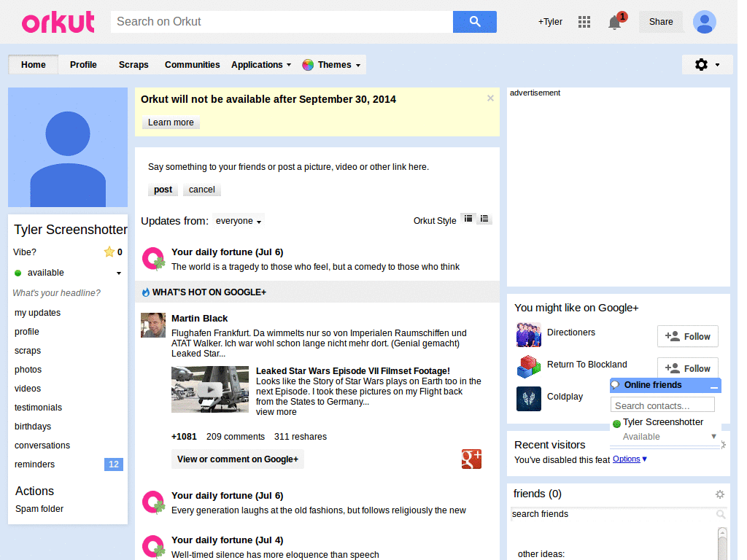This screenshot has width=747, height=560.
Task: Click Martin Black's profile photo
Action: pyautogui.click(x=153, y=324)
